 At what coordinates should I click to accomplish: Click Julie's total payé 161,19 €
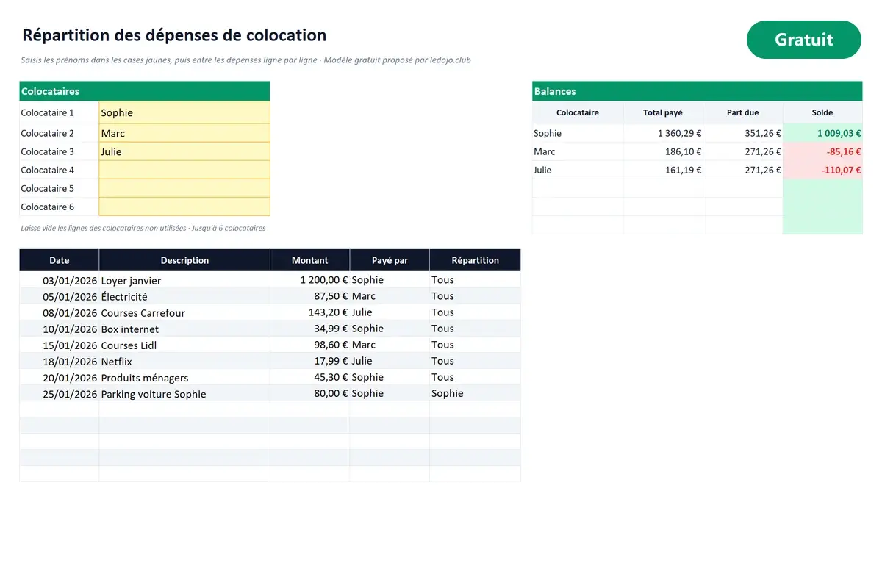point(663,170)
